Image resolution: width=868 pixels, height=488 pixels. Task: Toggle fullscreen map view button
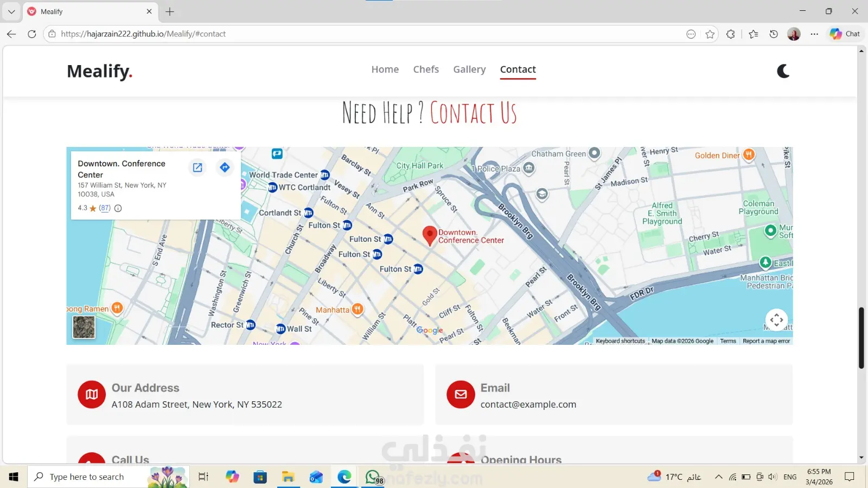coord(776,320)
